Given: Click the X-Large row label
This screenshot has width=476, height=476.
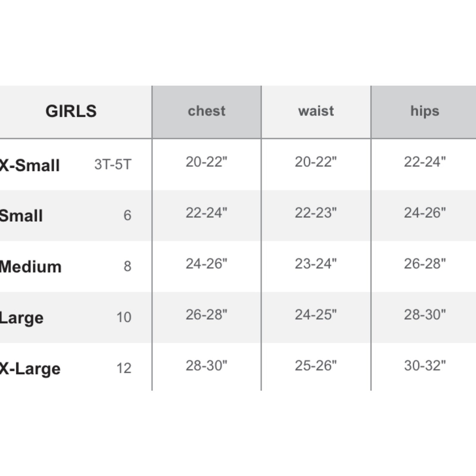Looking at the screenshot, I should tap(30, 369).
